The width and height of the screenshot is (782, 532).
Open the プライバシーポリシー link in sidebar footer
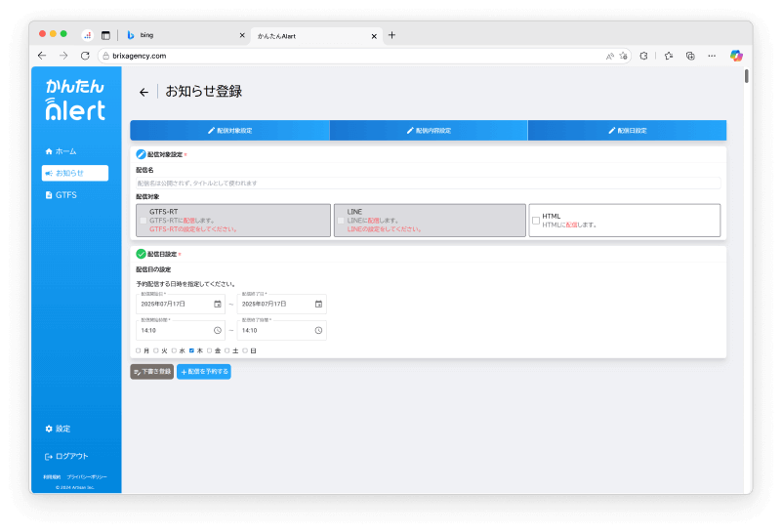pyautogui.click(x=87, y=477)
